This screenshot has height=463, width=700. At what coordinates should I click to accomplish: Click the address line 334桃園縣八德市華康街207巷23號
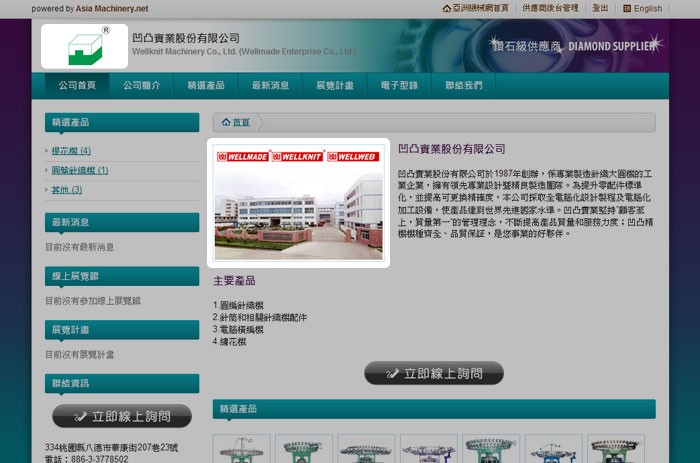click(112, 447)
